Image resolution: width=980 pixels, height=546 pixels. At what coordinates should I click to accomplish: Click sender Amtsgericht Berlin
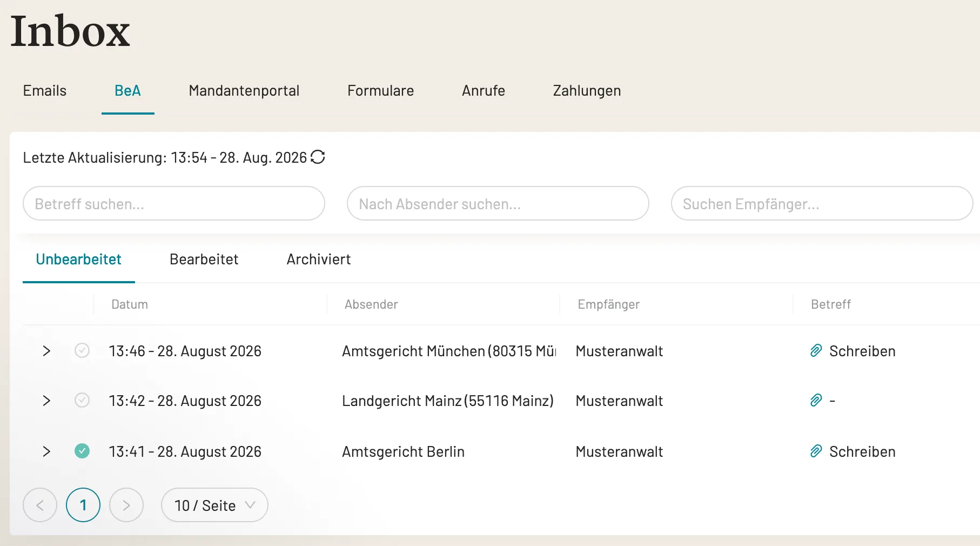(404, 451)
